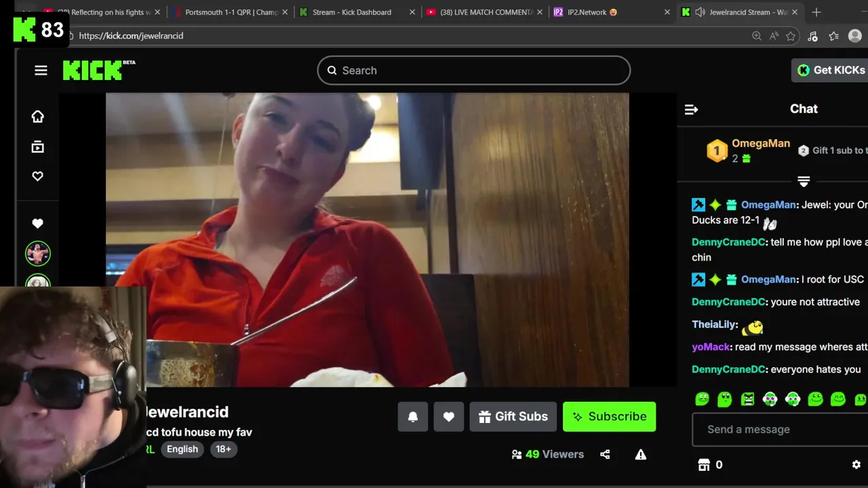This screenshot has height=488, width=868.
Task: Select the Jewelrancid Stream tab
Action: [x=739, y=12]
